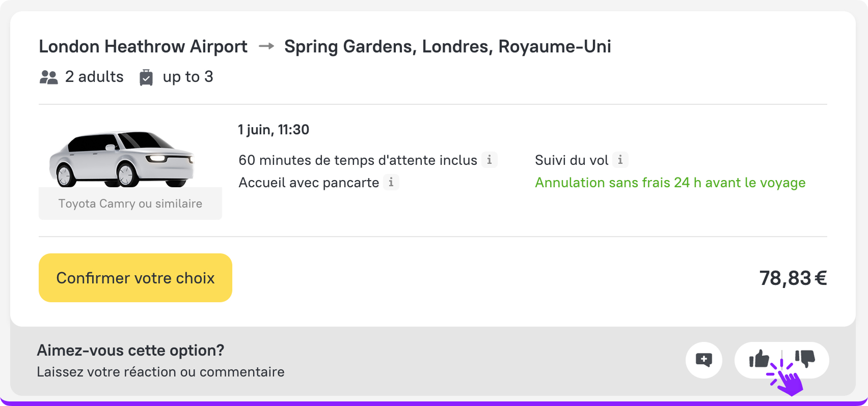Click the Aimez-vous cette option? heading
The image size is (868, 406).
130,350
